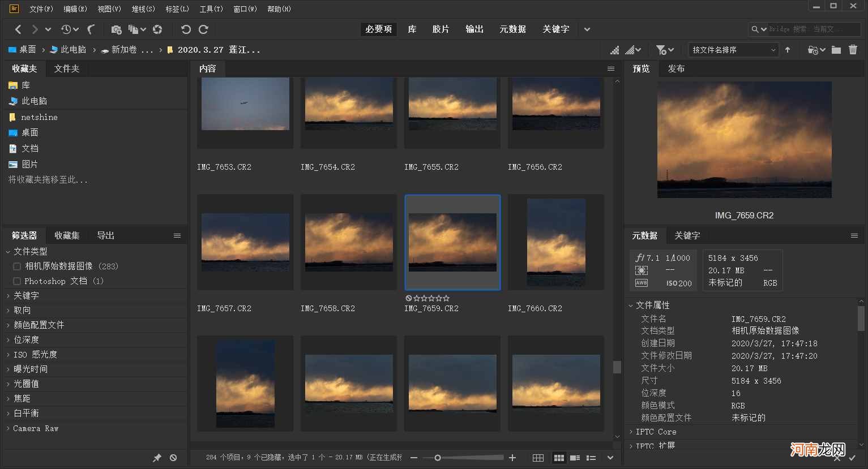Pin the filter panel
Image resolution: width=868 pixels, height=469 pixels.
click(157, 458)
